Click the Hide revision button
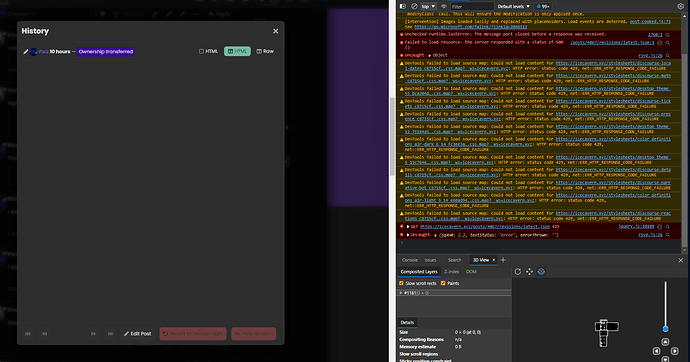This screenshot has height=362, width=690. (x=253, y=334)
